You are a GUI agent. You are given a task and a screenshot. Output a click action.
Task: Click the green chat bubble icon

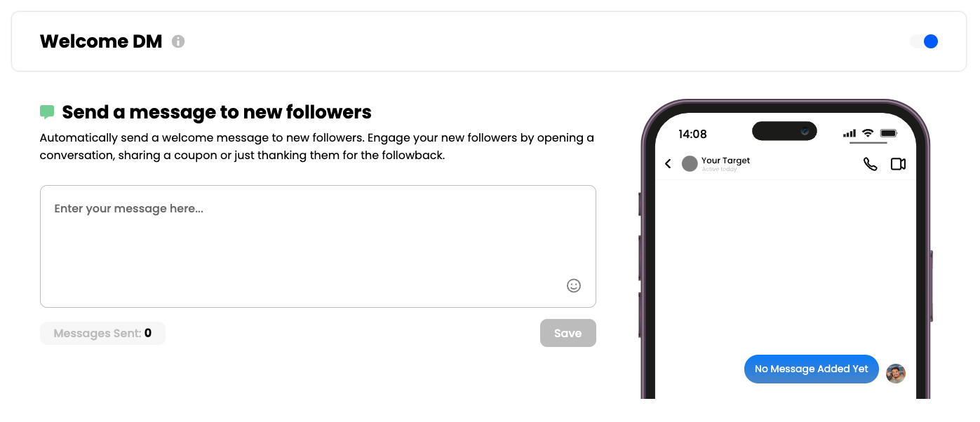[x=47, y=112]
